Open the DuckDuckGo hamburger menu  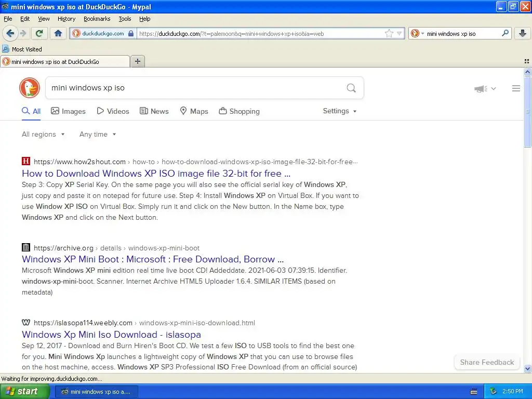coord(516,88)
